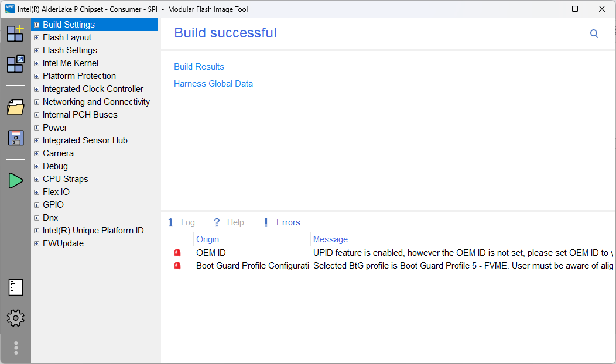Start the build with the green play icon
The width and height of the screenshot is (616, 364).
[15, 181]
